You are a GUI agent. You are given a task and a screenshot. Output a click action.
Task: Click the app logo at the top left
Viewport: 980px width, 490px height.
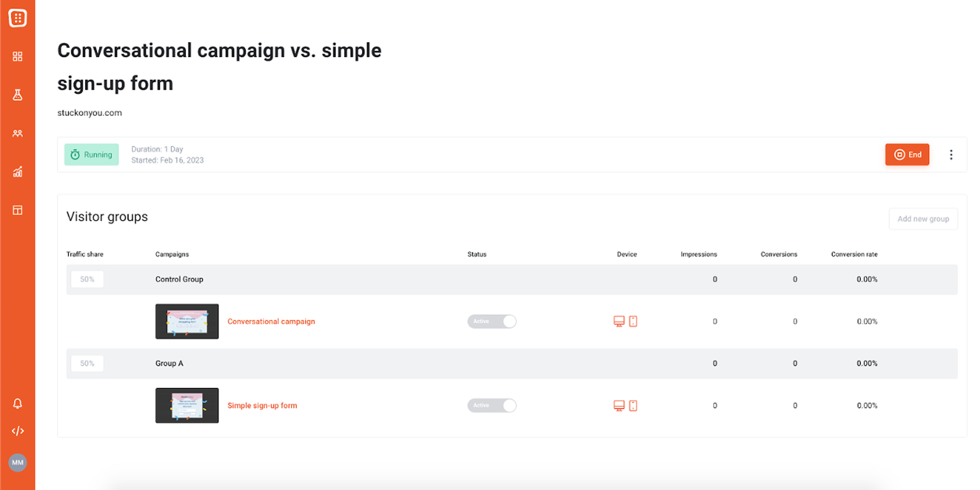tap(18, 18)
